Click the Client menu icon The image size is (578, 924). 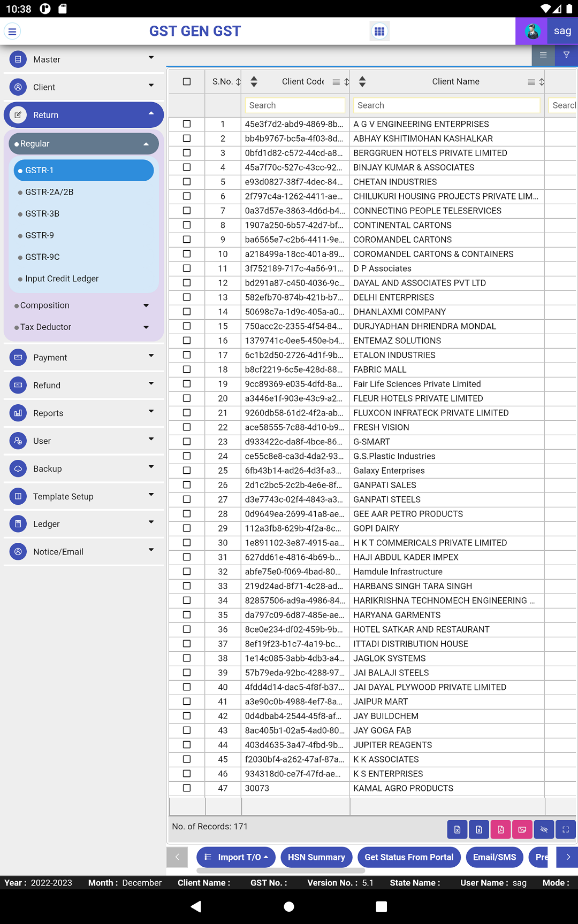[18, 87]
